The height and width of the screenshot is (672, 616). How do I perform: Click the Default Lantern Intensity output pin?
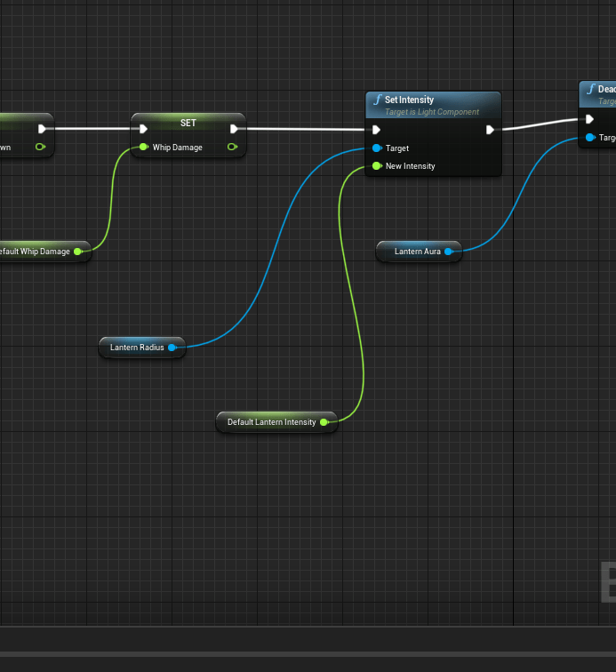pos(324,422)
